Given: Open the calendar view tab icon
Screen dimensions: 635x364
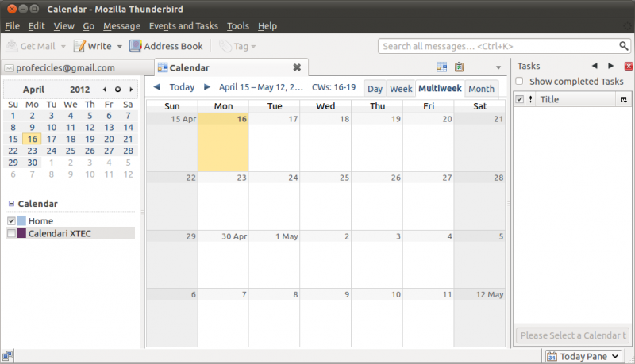Looking at the screenshot, I should (442, 67).
